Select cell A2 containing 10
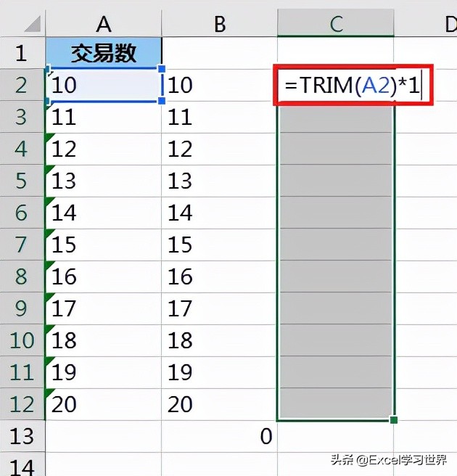Viewport: 457px width, 476px height. (104, 85)
